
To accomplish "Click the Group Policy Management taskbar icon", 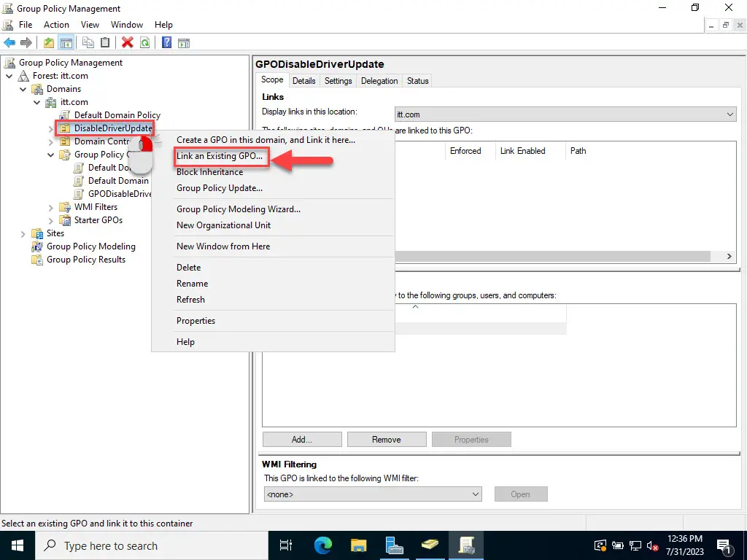I will point(466,545).
